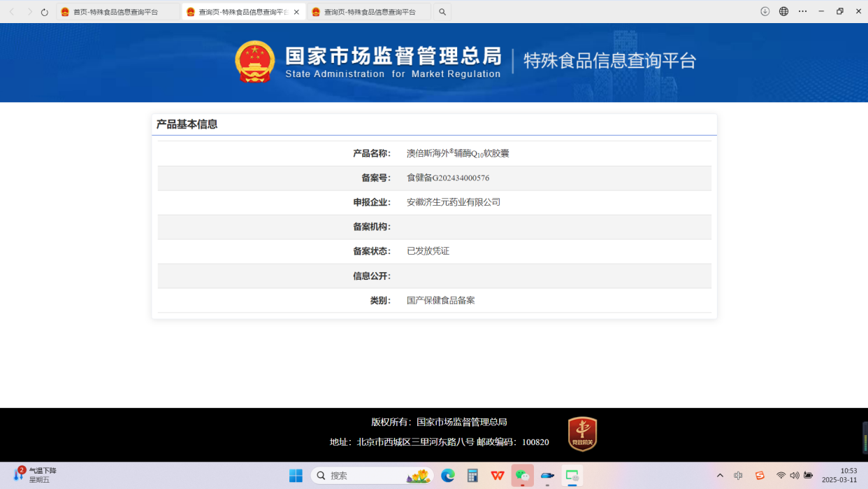Open Microsoft Edge from taskbar
This screenshot has height=489, width=868.
[448, 476]
